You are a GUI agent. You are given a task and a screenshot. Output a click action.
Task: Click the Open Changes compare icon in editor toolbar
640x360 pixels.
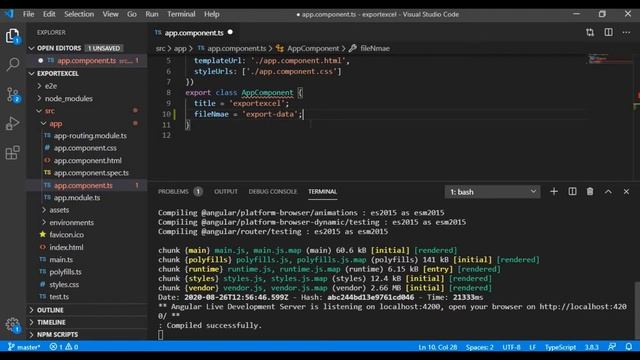(x=590, y=32)
